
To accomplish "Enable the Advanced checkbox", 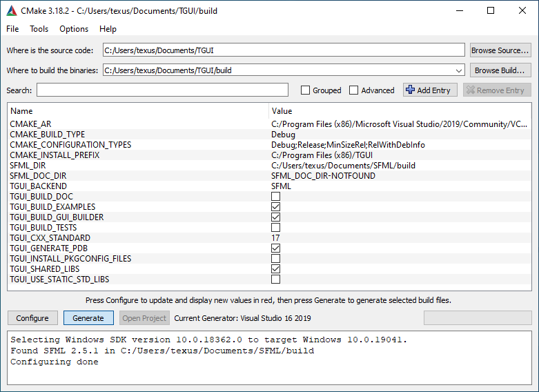I will pos(354,90).
